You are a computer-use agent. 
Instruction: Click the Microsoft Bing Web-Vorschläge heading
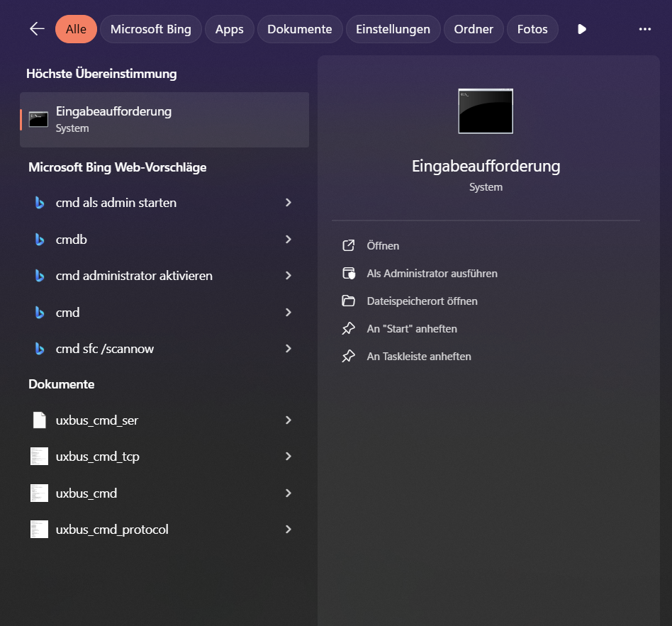[x=118, y=167]
